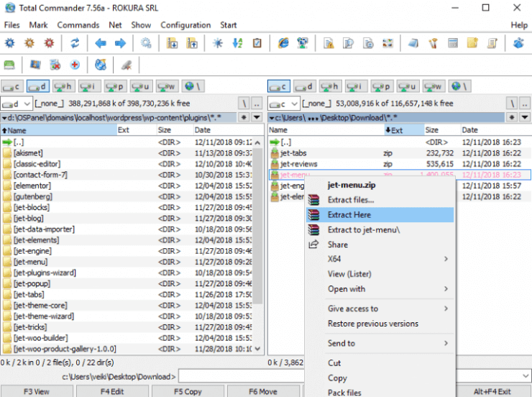The image size is (532, 397).
Task: Open the Files menu
Action: (12, 24)
